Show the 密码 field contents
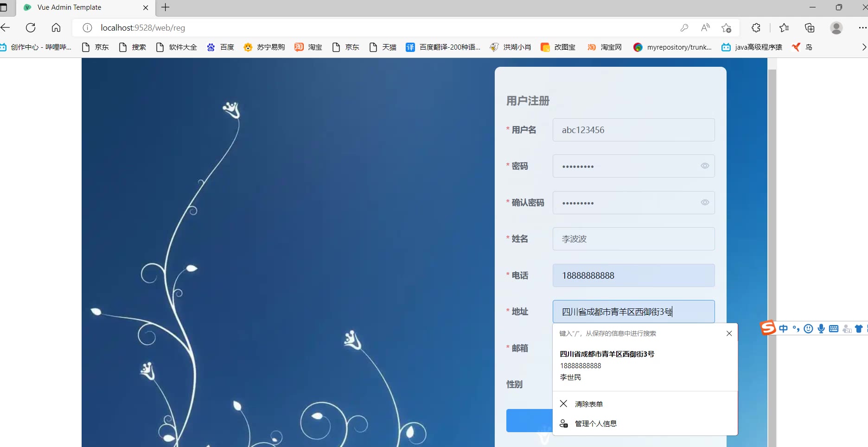 click(705, 166)
